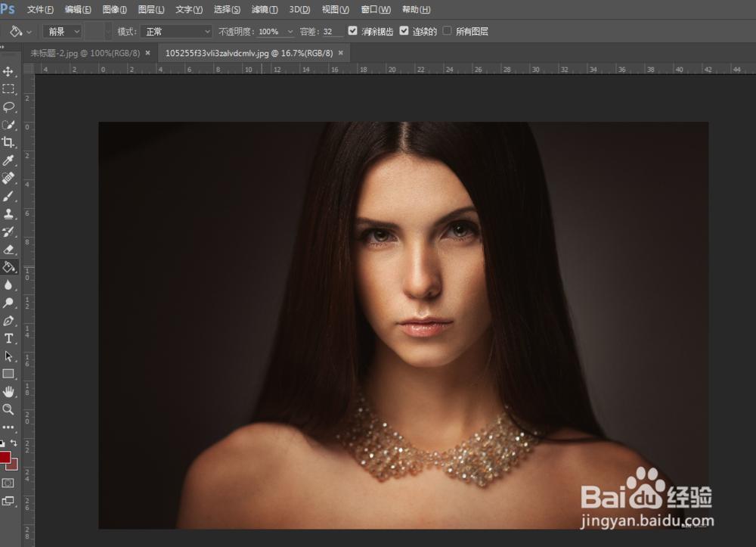Select the History Brush tool
The image size is (756, 547).
coord(8,232)
